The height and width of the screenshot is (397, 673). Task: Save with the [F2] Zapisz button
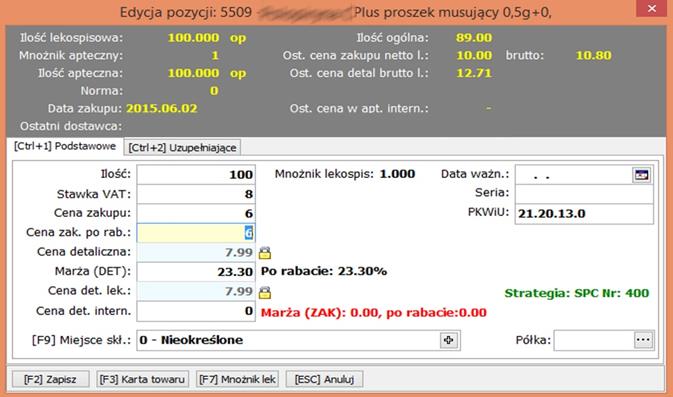click(50, 379)
